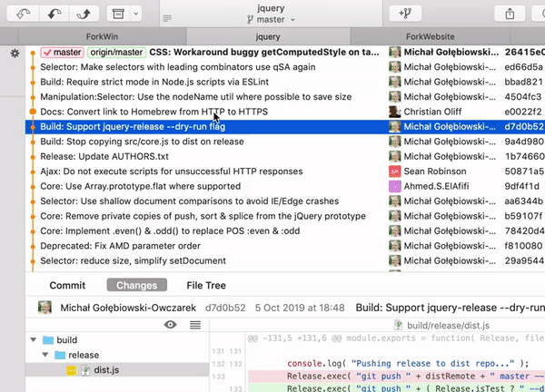Click Ahmed.S.ElAfifi's avatar in commit list

click(394, 186)
